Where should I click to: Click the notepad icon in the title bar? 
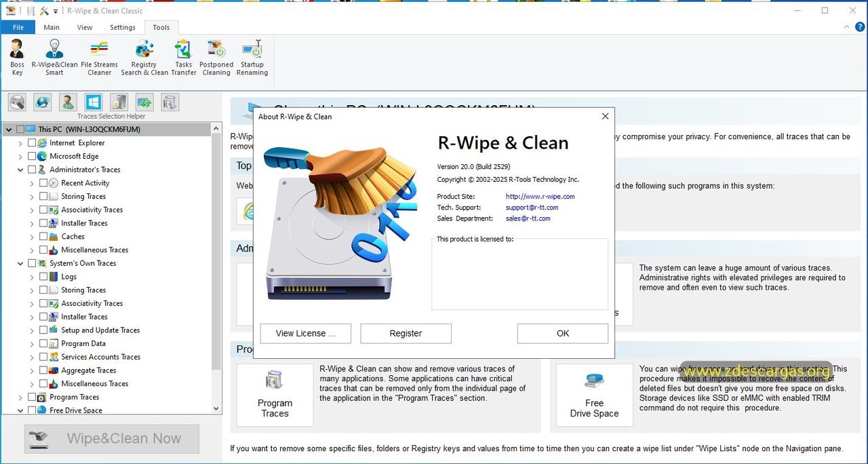[x=31, y=11]
